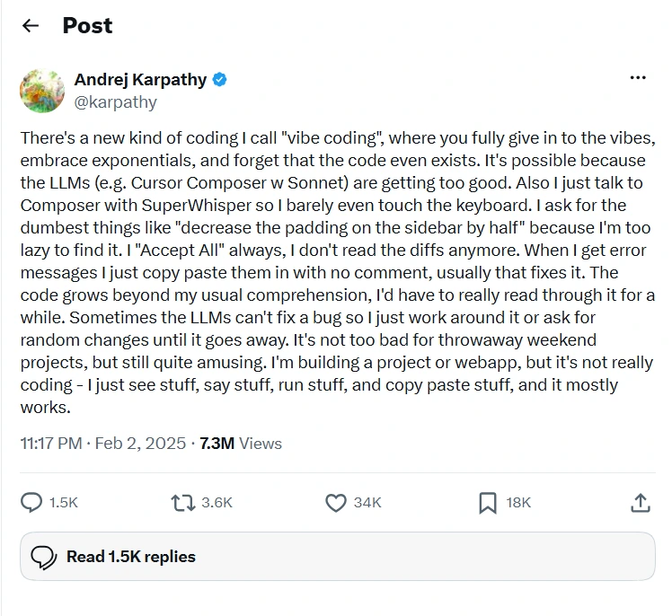This screenshot has height=616, width=672.
Task: Click the 3.6K repost count
Action: tap(217, 503)
